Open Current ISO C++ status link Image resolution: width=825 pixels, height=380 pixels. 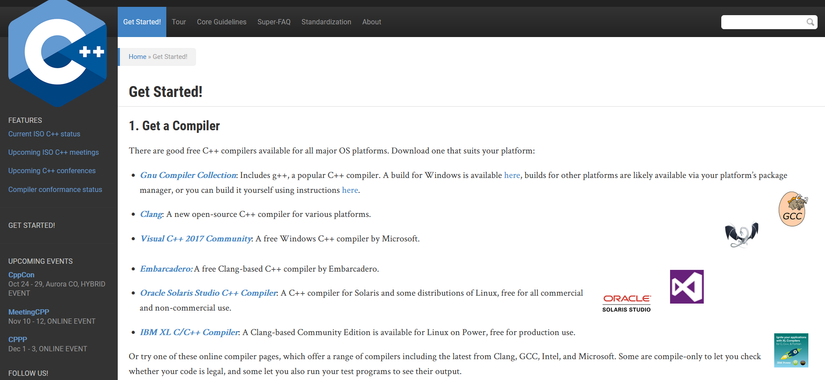(44, 134)
